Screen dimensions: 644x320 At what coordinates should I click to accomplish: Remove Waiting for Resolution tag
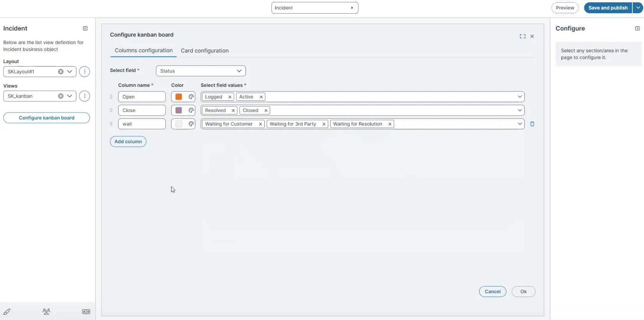(x=390, y=124)
